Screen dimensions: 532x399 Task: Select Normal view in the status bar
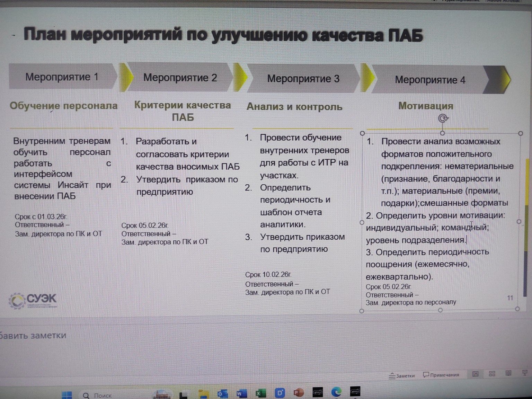pyautogui.click(x=475, y=374)
